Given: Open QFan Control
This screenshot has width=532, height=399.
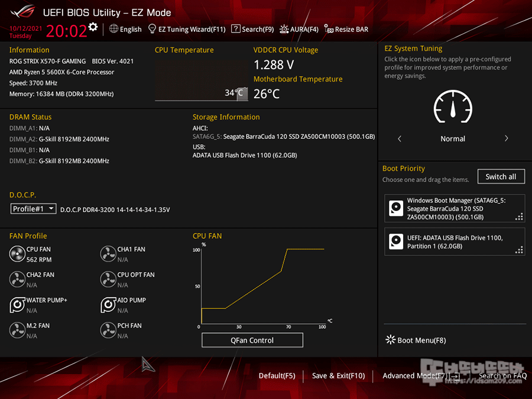Looking at the screenshot, I should click(252, 340).
